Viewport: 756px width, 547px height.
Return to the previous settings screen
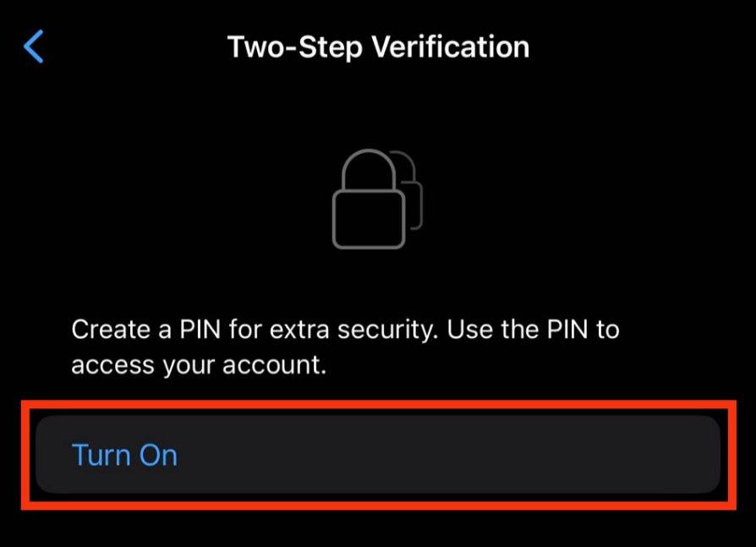(x=33, y=46)
